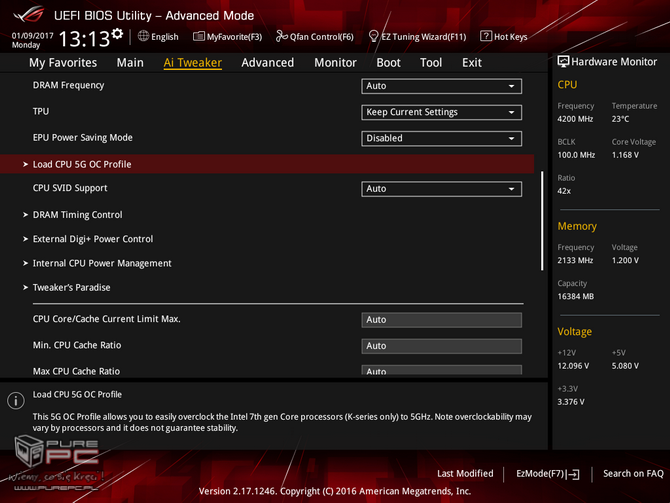Image resolution: width=670 pixels, height=503 pixels.
Task: Click the Qfan Control fan icon
Action: (282, 36)
